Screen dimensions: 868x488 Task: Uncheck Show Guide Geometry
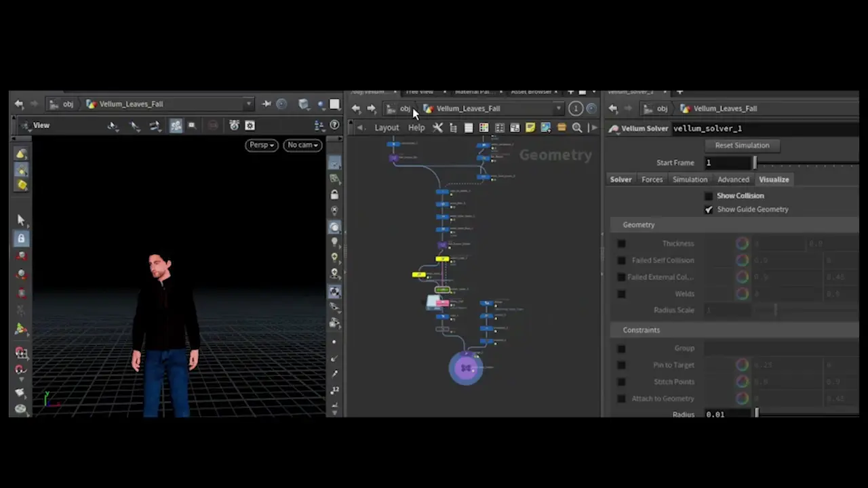[709, 209]
